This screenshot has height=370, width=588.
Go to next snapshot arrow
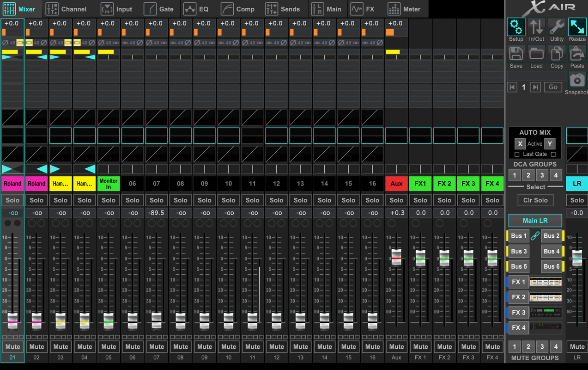(535, 87)
